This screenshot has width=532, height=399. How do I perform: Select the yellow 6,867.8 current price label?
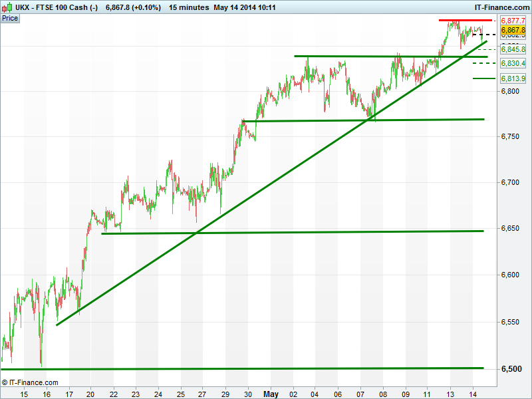pos(513,30)
